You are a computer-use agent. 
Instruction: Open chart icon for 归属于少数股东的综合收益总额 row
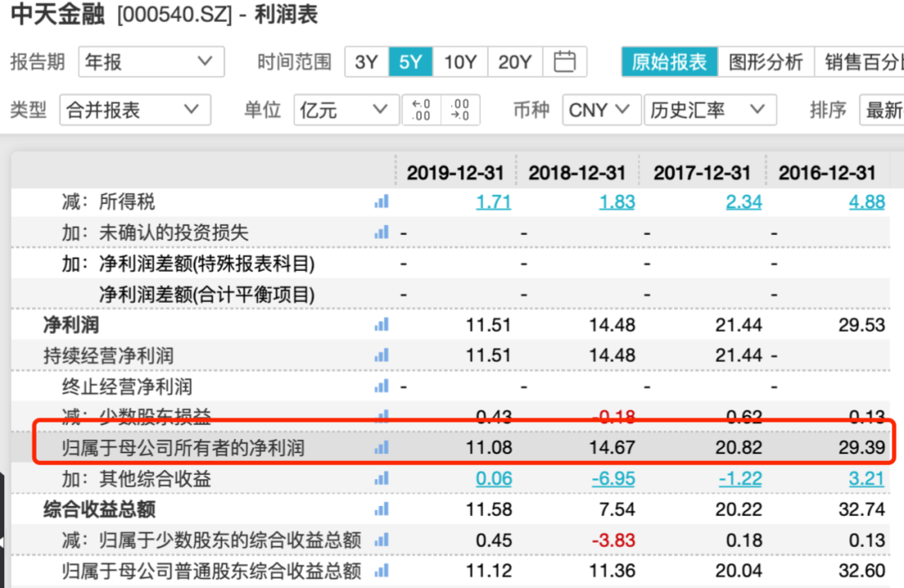[381, 540]
